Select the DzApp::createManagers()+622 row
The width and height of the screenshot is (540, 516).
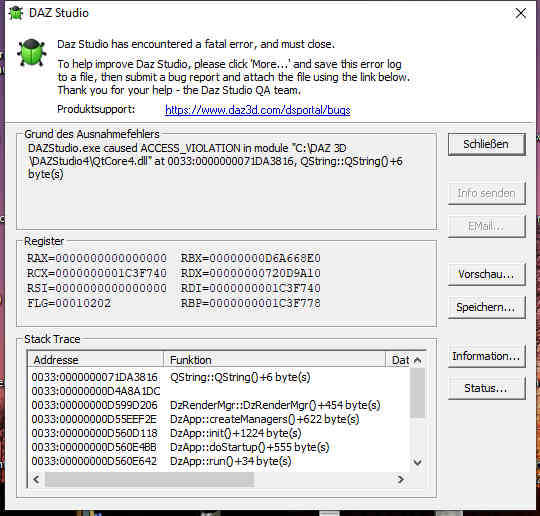220,419
